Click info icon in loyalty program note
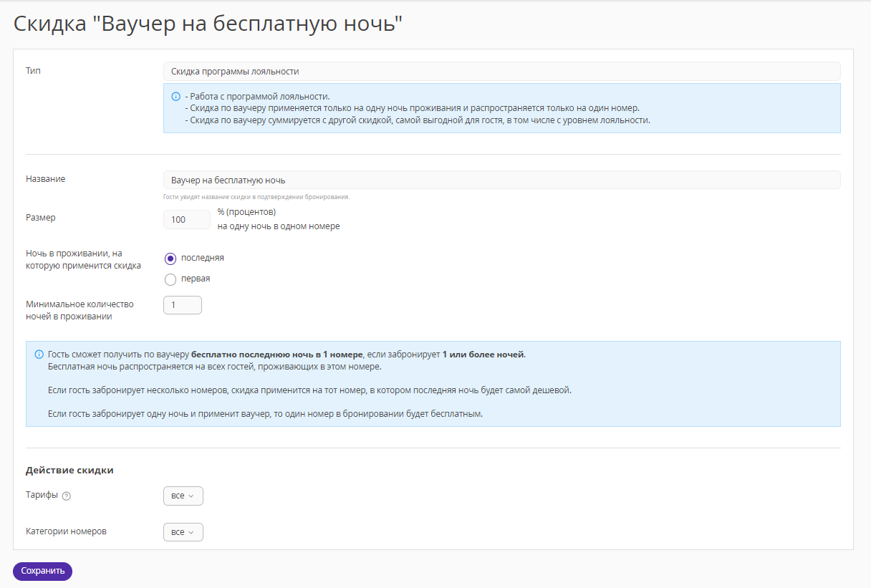Image resolution: width=871 pixels, height=588 pixels. 176,96
